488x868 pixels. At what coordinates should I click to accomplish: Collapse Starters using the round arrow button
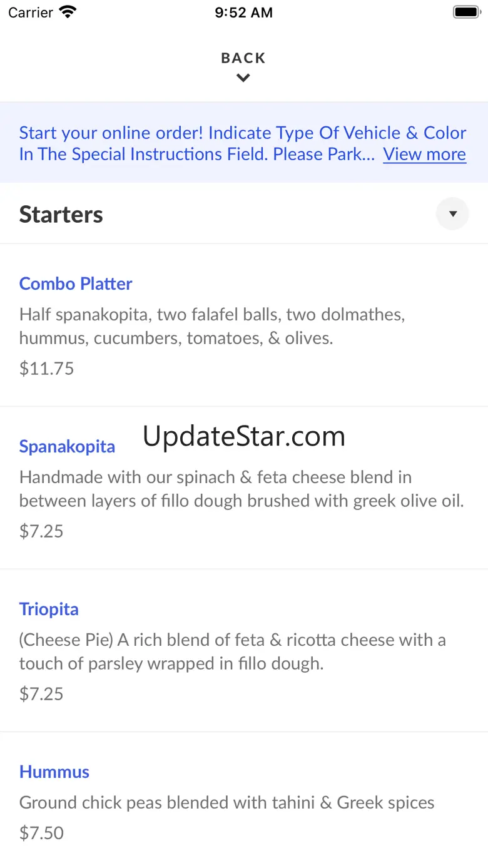[x=452, y=214]
